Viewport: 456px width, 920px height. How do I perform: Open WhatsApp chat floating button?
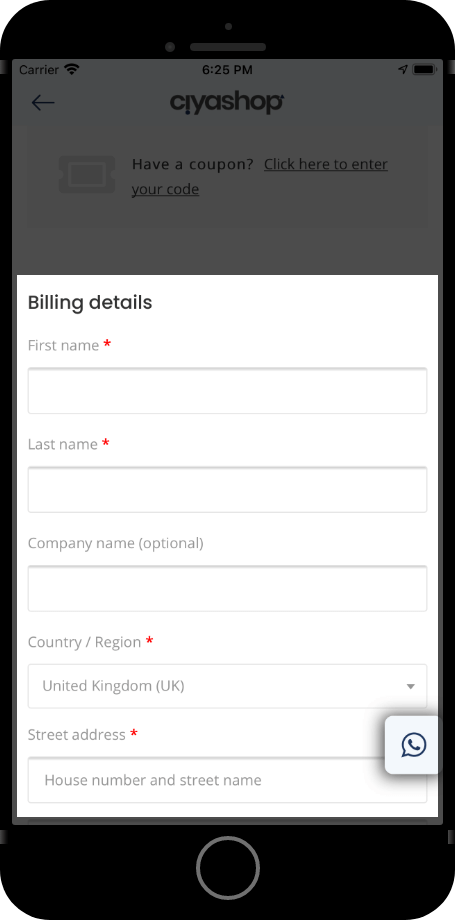point(413,745)
